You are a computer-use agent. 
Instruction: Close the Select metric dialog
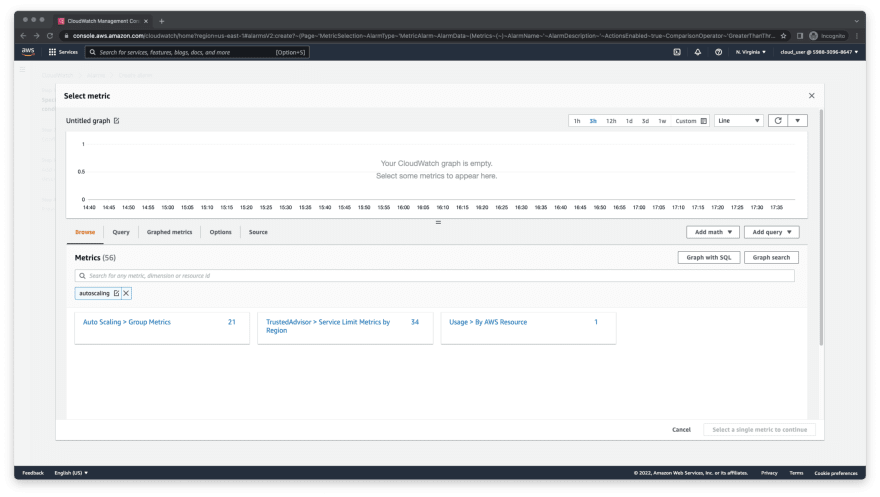click(x=812, y=96)
